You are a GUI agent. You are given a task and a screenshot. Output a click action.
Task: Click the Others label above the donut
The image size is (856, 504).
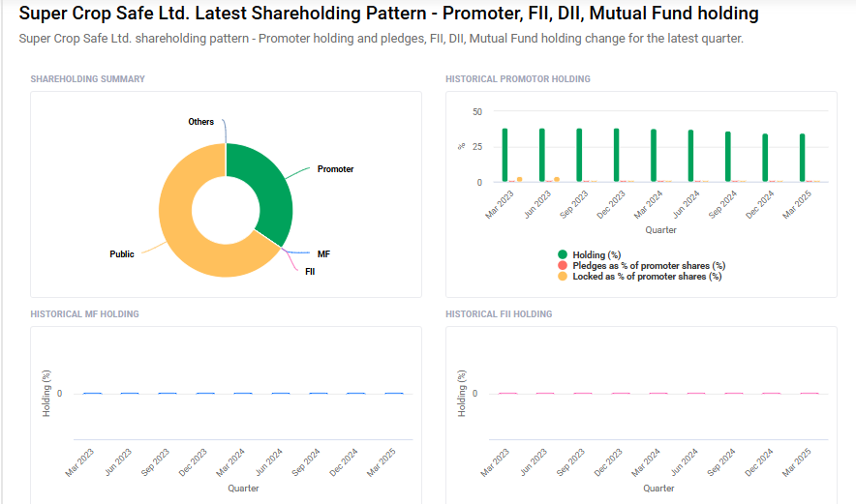[201, 122]
